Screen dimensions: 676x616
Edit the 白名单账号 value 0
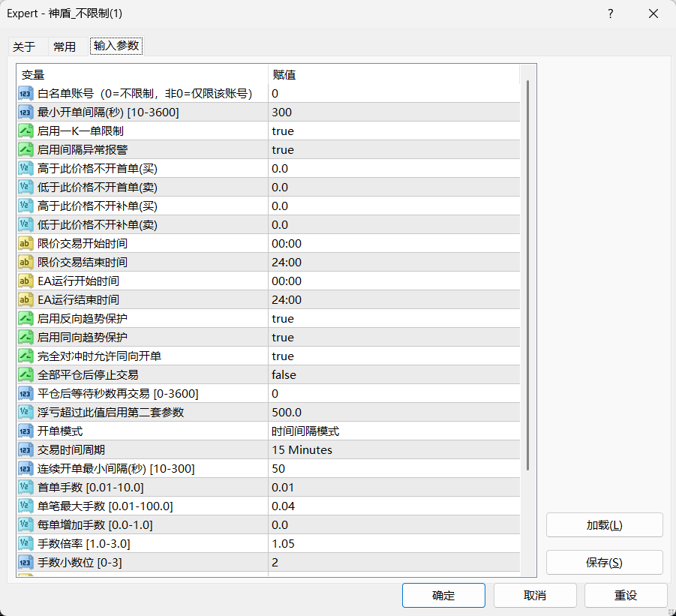point(394,94)
